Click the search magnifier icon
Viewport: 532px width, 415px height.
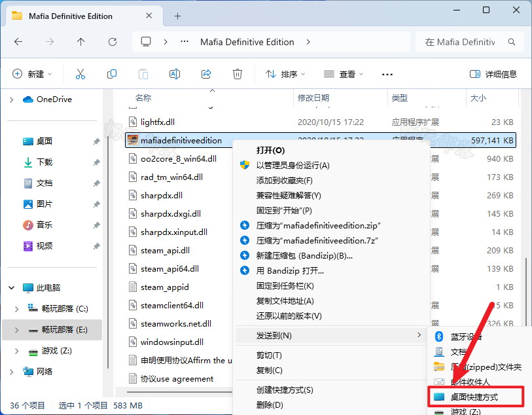coord(512,42)
